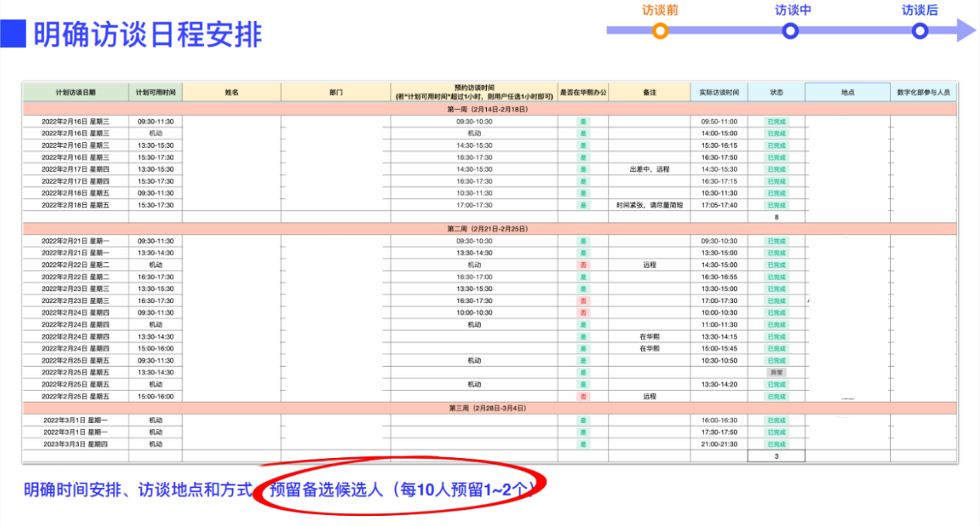
Task: Select the 状态 column header
Action: coord(776,91)
